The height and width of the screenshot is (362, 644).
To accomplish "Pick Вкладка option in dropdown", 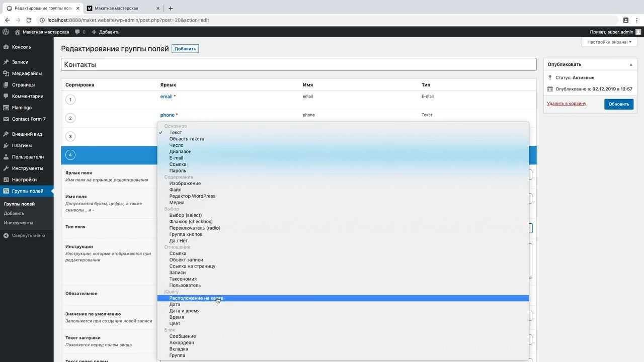I will point(343,349).
